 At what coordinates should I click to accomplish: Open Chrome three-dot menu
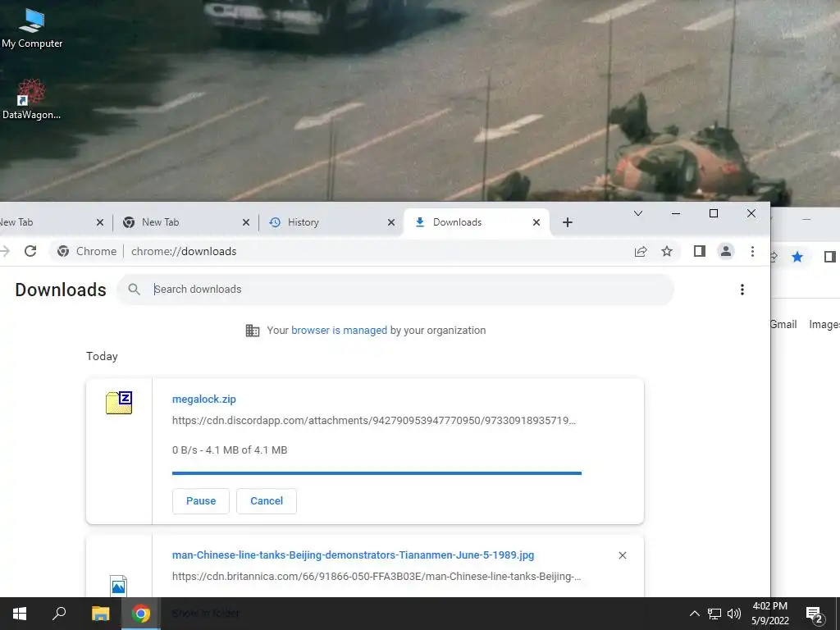[752, 251]
